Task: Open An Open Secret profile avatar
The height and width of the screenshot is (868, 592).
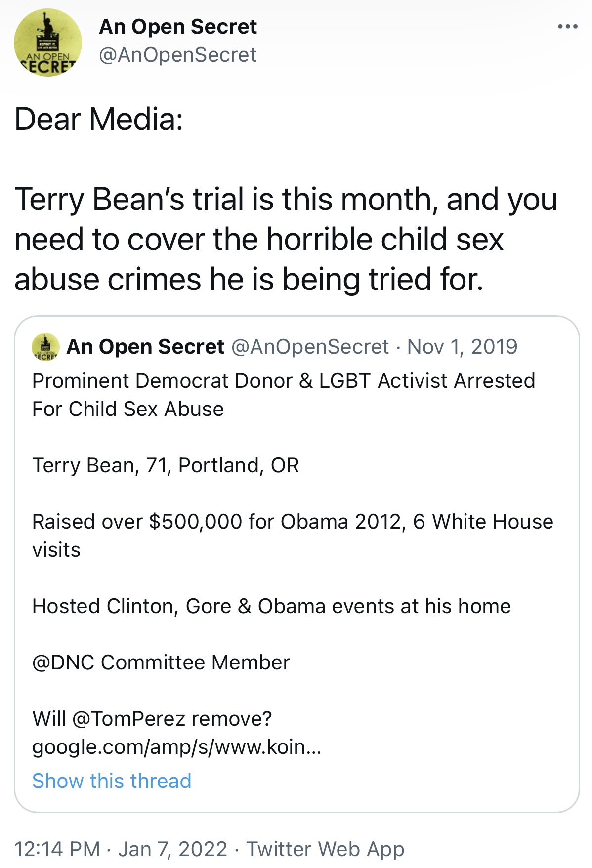Action: [48, 42]
